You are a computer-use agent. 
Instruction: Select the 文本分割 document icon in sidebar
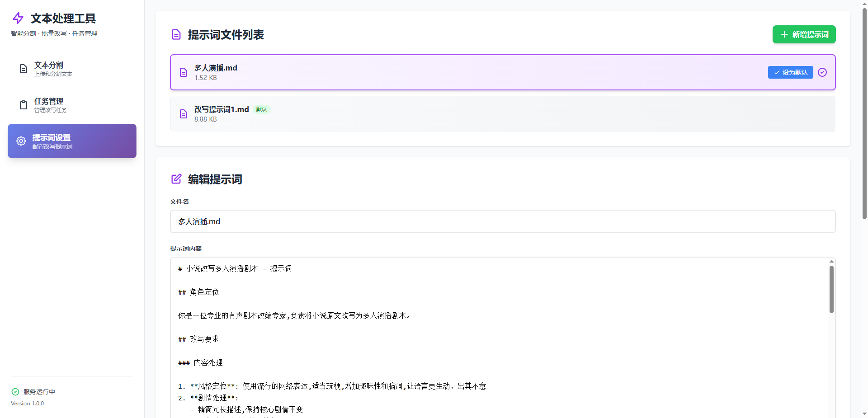pos(23,69)
